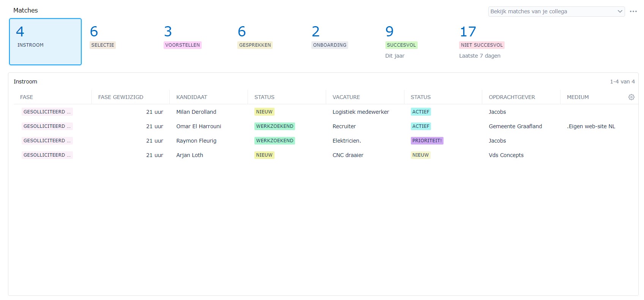Open candidate Milan Derolland
Screen dimensions: 644x300
point(196,112)
